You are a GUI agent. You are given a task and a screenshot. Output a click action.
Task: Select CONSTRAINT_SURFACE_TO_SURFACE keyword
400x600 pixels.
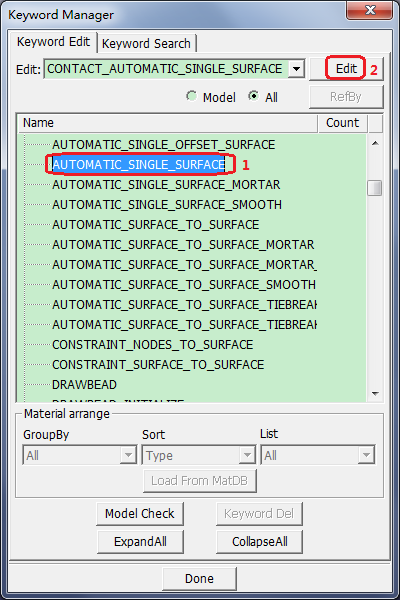pyautogui.click(x=158, y=365)
